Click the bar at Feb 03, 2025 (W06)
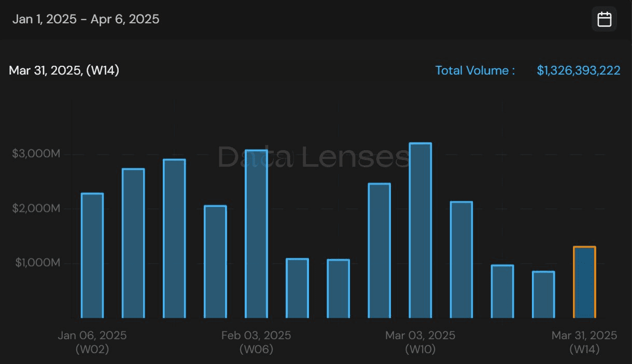The width and height of the screenshot is (632, 364). [256, 234]
